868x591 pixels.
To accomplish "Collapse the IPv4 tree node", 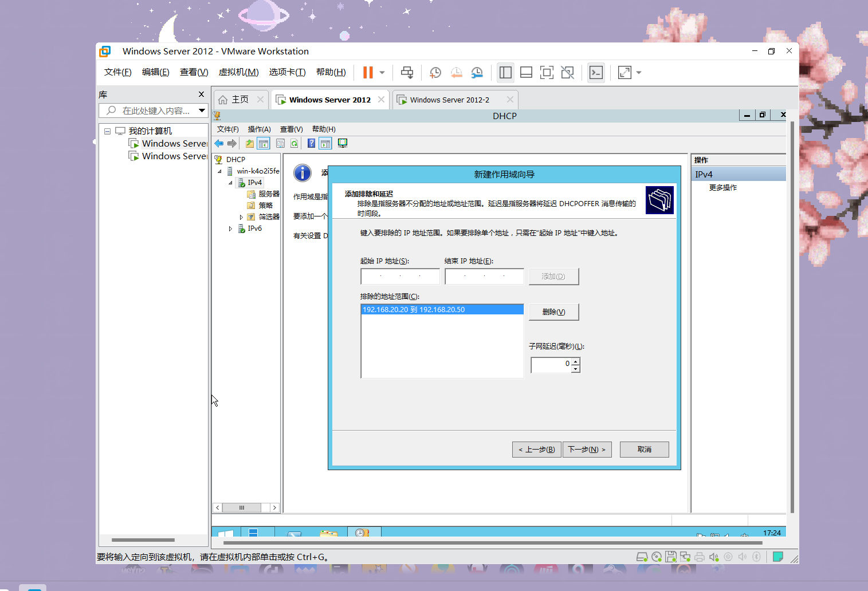I will tap(230, 183).
